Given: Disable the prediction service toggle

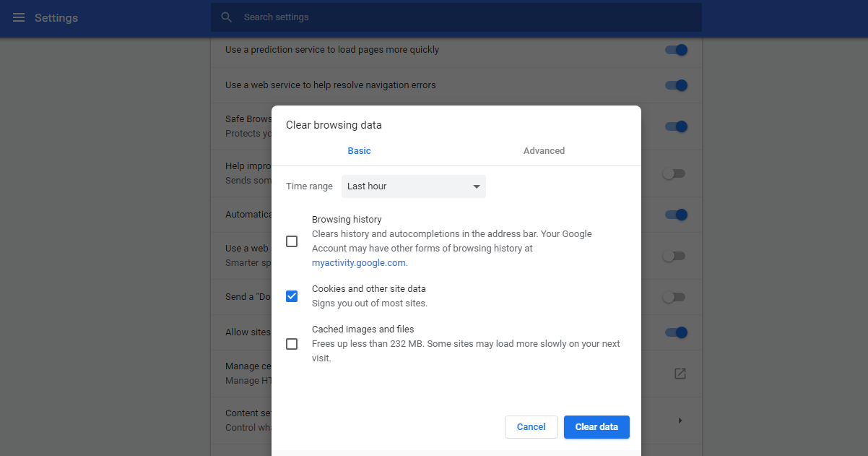Looking at the screenshot, I should (x=675, y=50).
